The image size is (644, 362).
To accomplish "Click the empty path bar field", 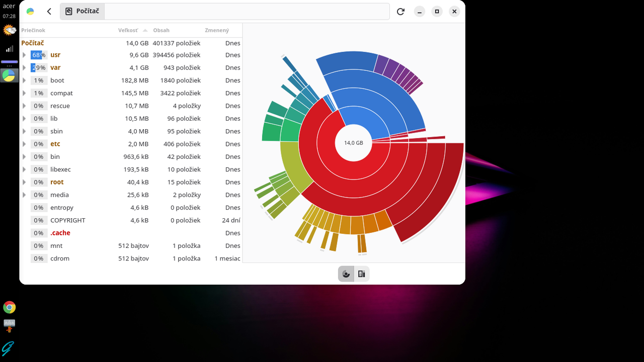I will point(247,11).
